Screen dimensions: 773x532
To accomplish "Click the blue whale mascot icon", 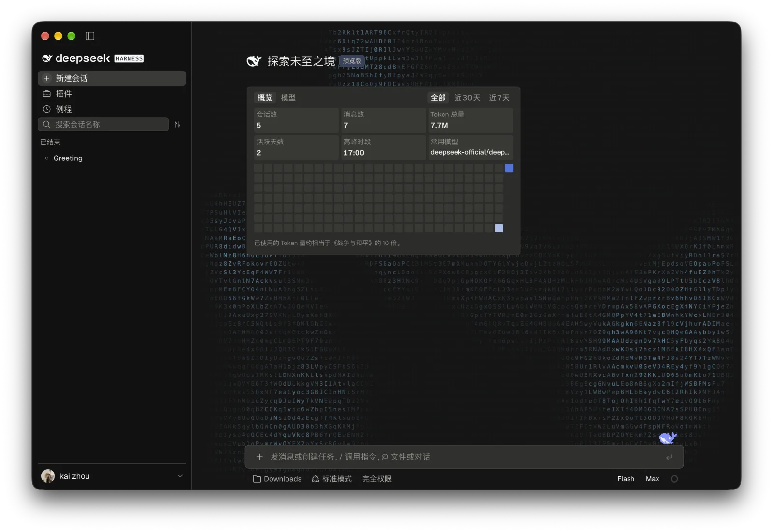I will point(669,438).
